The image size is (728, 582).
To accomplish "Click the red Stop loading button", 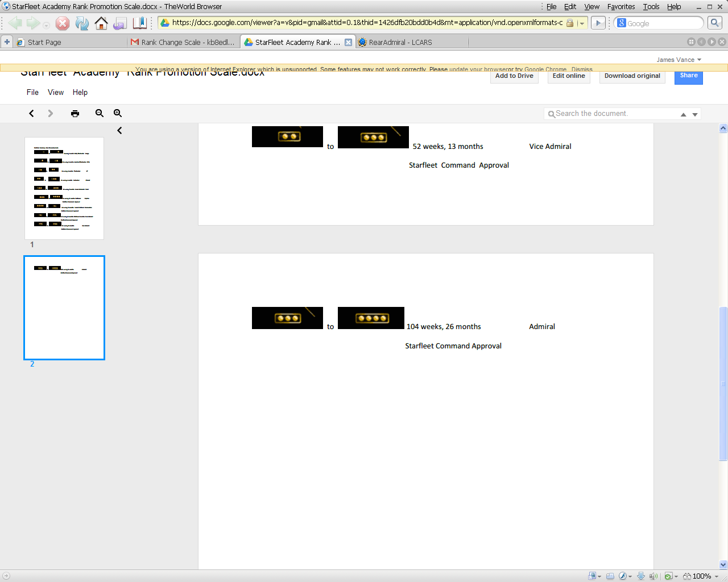I will coord(63,23).
